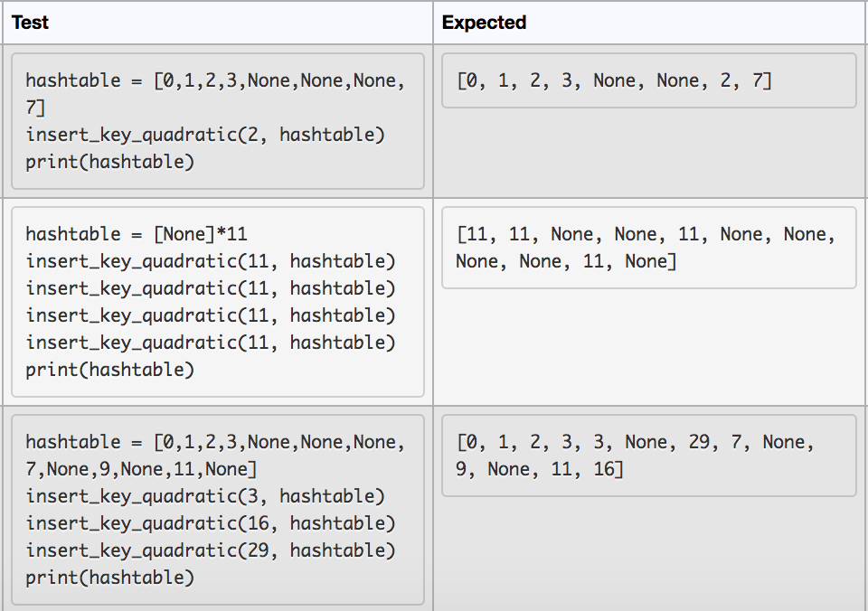Click expected output starting with [11, 11
Screen dimensions: 868x611
[x=646, y=234]
